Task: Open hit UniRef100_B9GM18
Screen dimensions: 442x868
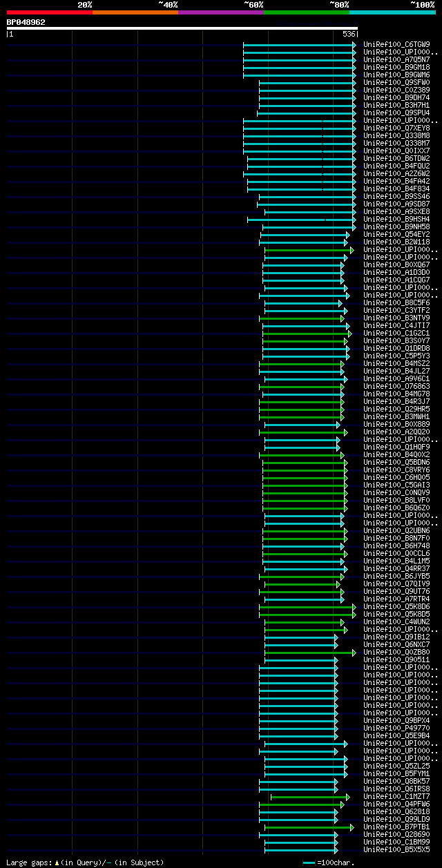Action: [x=397, y=68]
